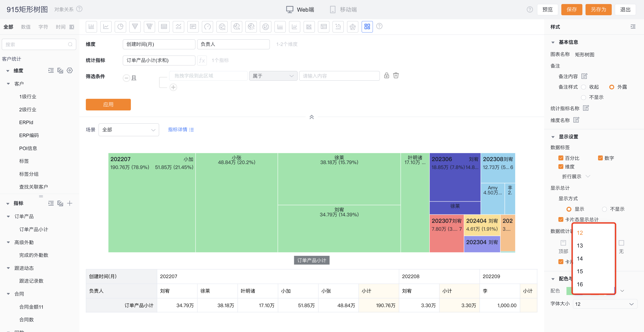Screen dimensions: 644x332
Task: Open 字体大小 dropdown
Action: click(x=605, y=304)
